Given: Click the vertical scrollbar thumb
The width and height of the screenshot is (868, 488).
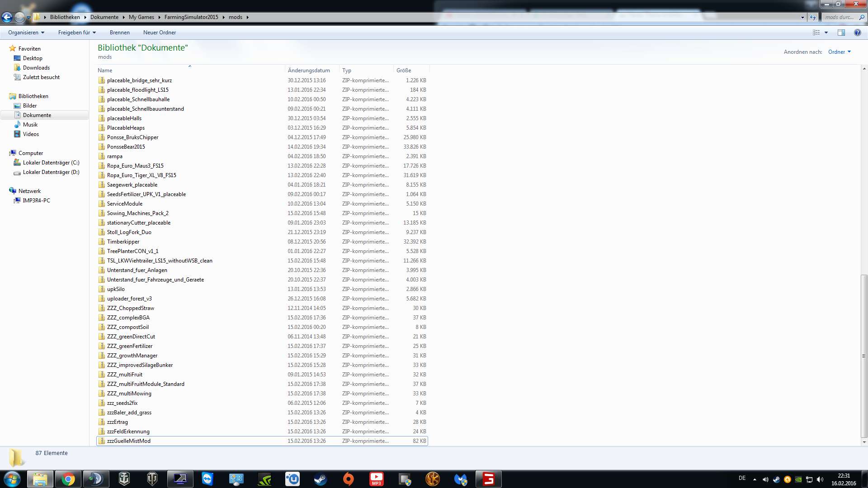Looking at the screenshot, I should (864, 355).
